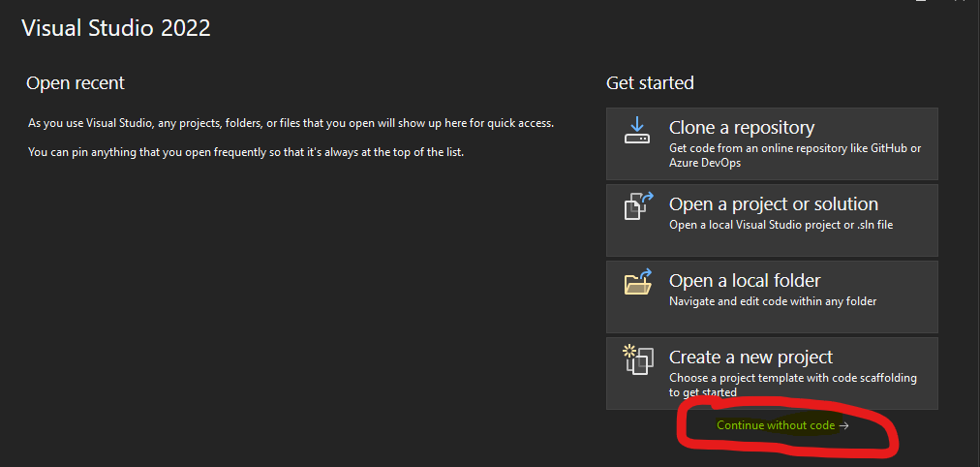Click the Open a local folder icon
The width and height of the screenshot is (980, 467).
coord(638,282)
